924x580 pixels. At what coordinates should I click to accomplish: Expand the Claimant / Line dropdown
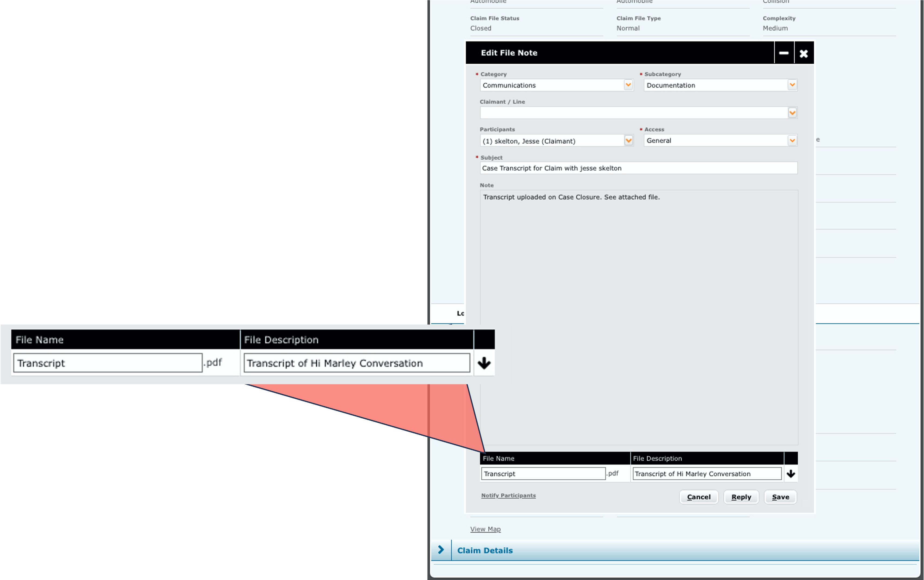click(x=792, y=113)
